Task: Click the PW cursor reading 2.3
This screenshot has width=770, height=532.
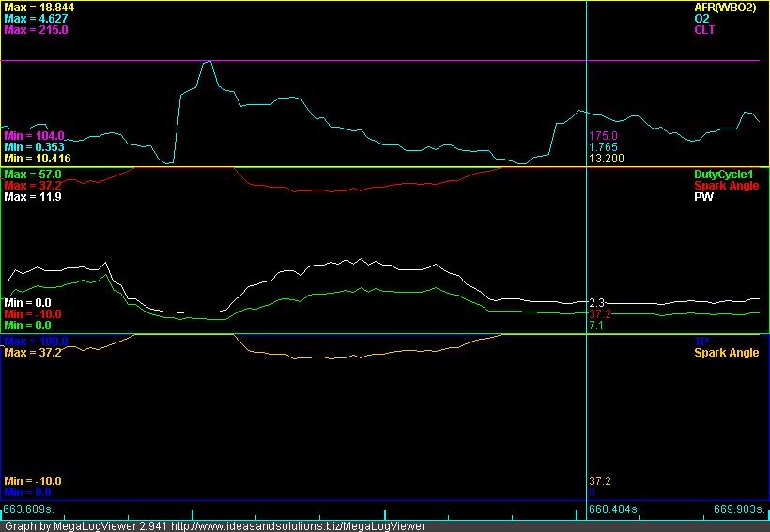Action: click(x=596, y=303)
